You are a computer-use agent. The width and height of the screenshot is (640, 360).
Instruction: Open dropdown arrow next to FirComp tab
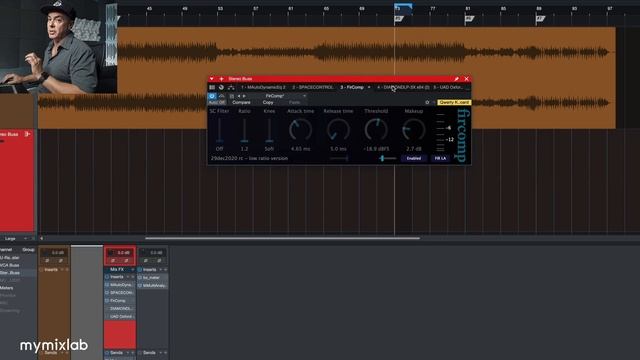tap(369, 87)
